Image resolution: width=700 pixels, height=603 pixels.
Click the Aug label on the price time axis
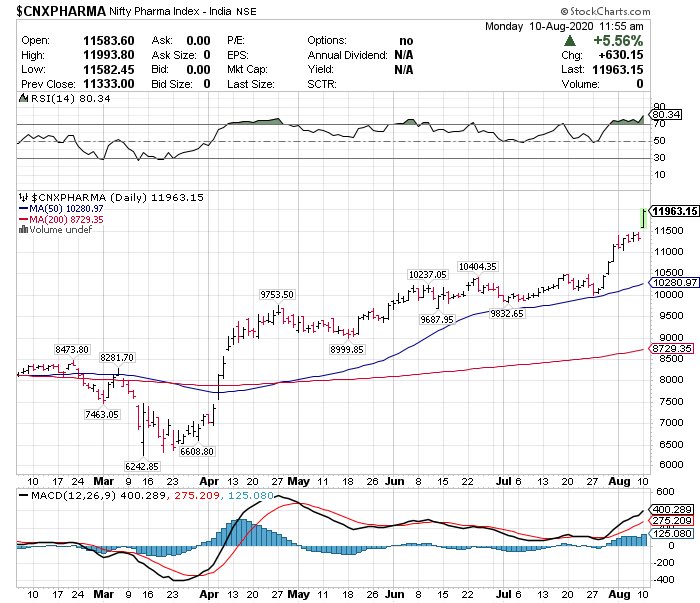tap(620, 482)
